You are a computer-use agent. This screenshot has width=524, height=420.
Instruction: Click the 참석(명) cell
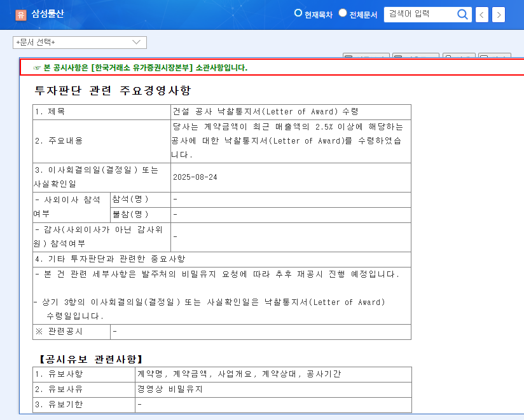pos(141,200)
